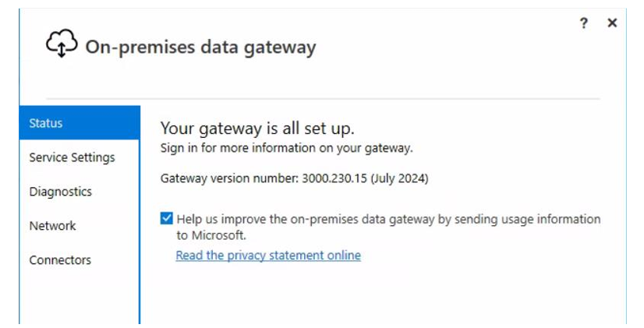644x328 pixels.
Task: Open the Service Settings tab
Action: 72,157
